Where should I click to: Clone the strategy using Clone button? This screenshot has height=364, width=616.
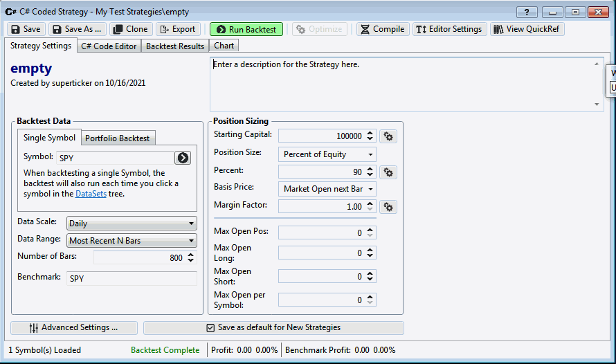130,29
